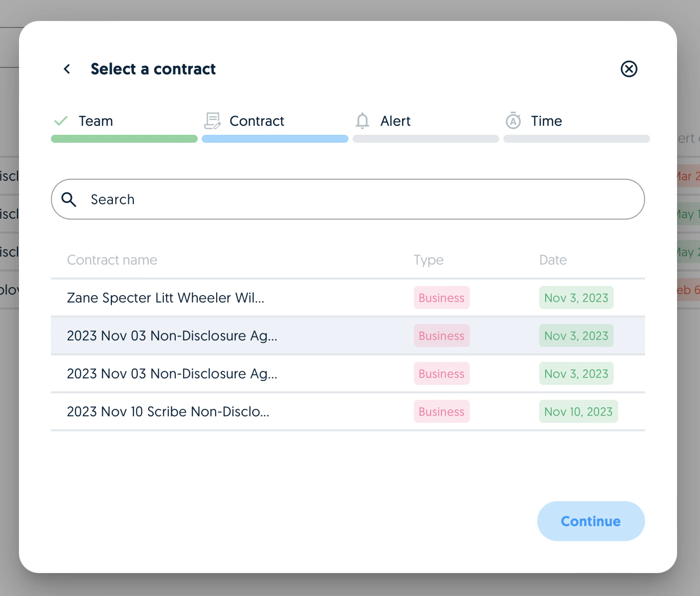The image size is (700, 596).
Task: Click the green Team progress bar
Action: click(124, 139)
